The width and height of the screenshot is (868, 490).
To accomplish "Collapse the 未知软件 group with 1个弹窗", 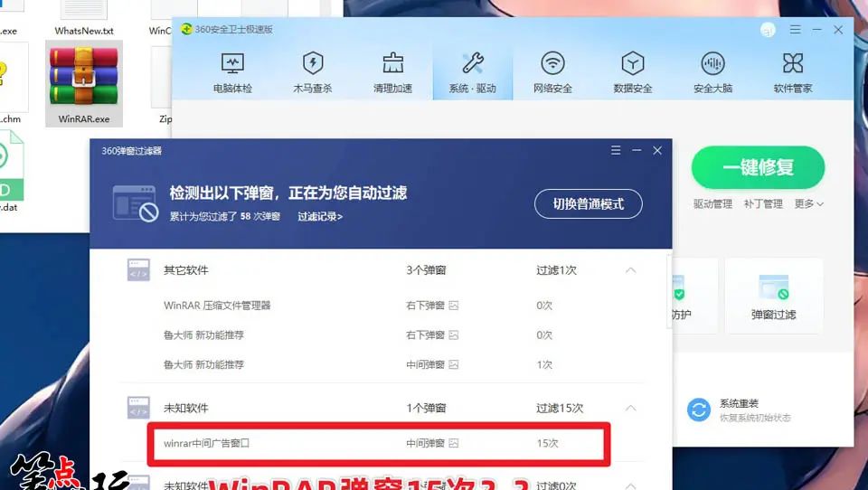I will (x=630, y=408).
